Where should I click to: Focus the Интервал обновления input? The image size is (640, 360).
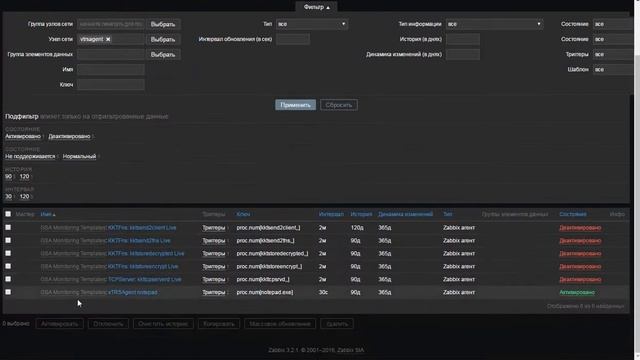coord(293,39)
